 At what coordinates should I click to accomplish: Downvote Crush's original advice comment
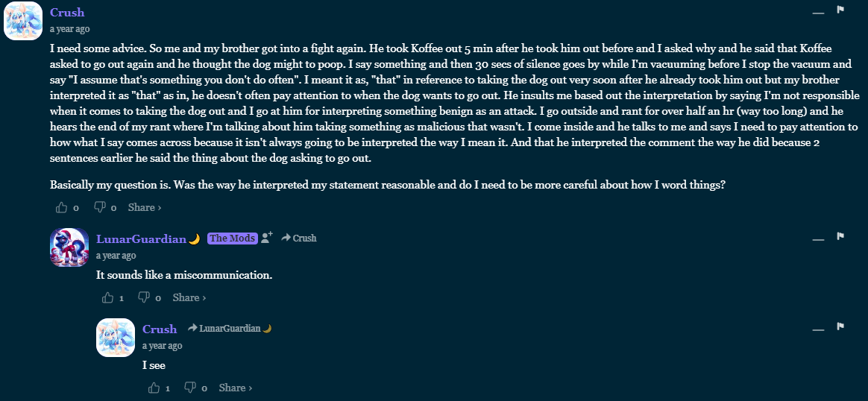point(100,207)
